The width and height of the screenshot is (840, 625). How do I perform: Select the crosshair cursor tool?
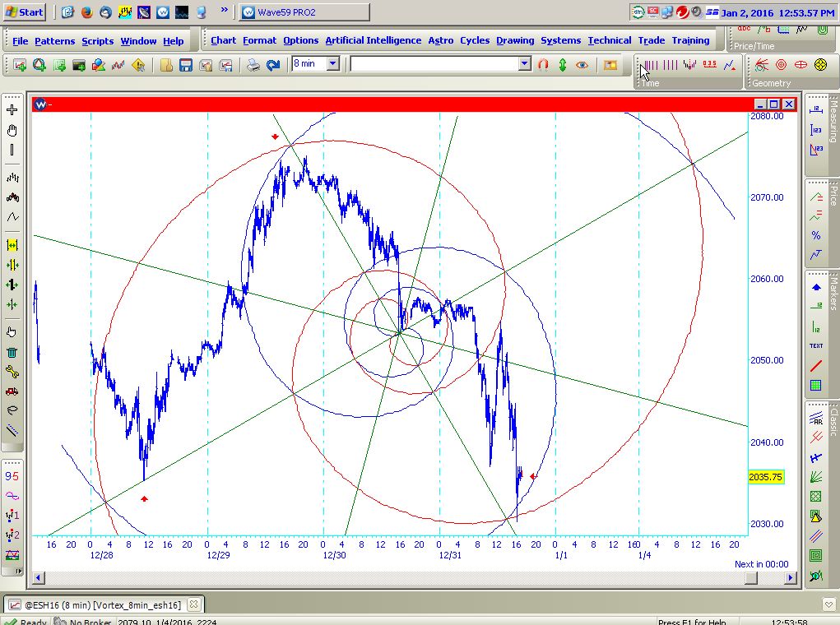(x=12, y=110)
